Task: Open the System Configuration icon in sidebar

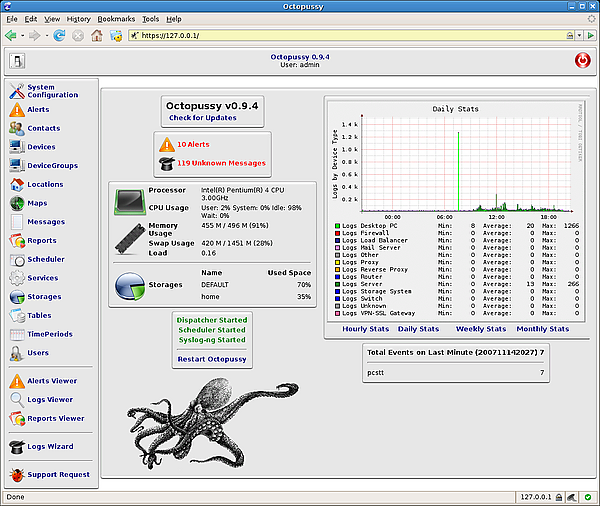Action: click(17, 91)
